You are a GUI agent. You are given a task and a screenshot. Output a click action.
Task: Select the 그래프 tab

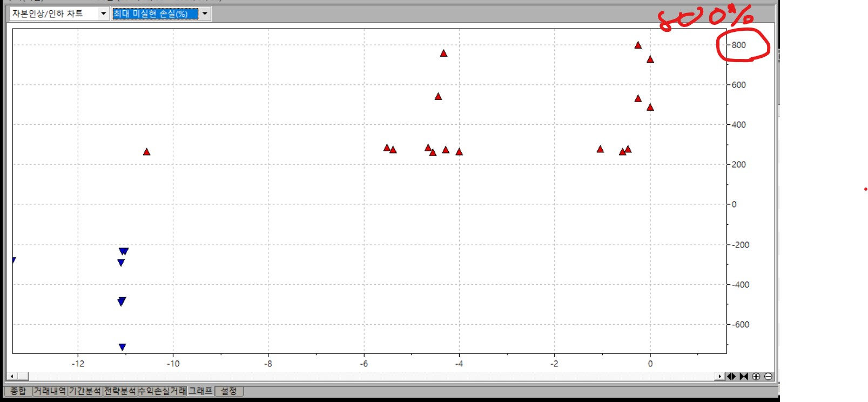[200, 391]
